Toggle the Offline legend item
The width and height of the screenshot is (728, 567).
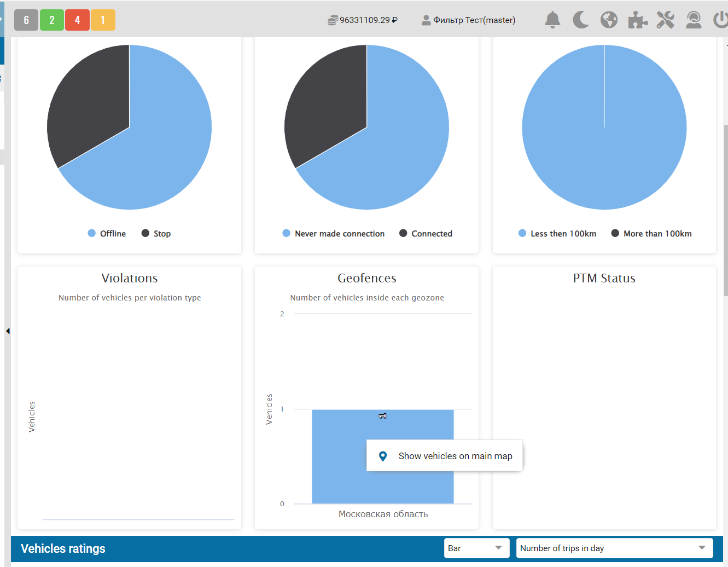[x=107, y=234]
